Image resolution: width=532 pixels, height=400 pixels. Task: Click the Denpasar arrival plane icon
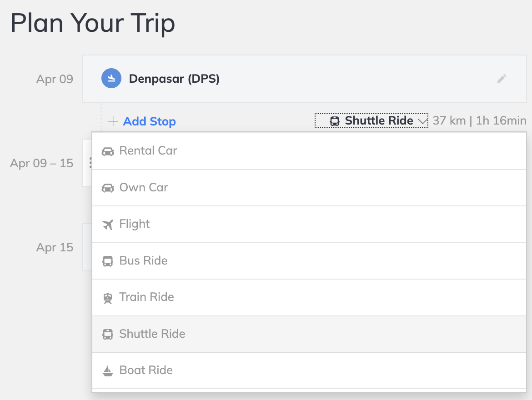click(x=111, y=78)
